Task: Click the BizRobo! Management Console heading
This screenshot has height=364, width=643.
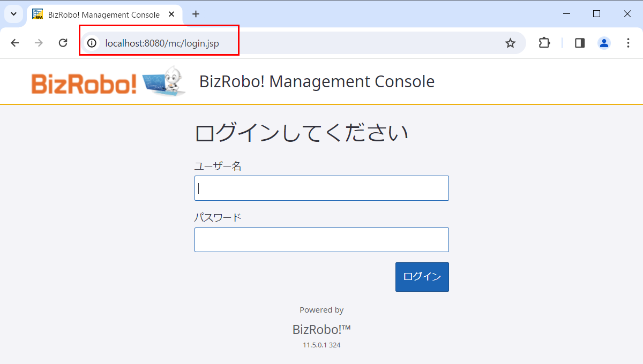Action: tap(317, 81)
